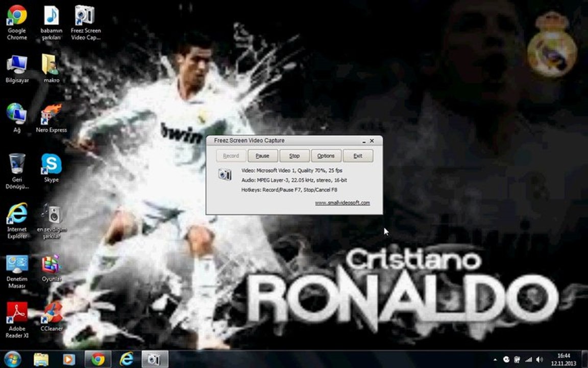Click the Freez Screen Video Capture title bar

click(295, 141)
